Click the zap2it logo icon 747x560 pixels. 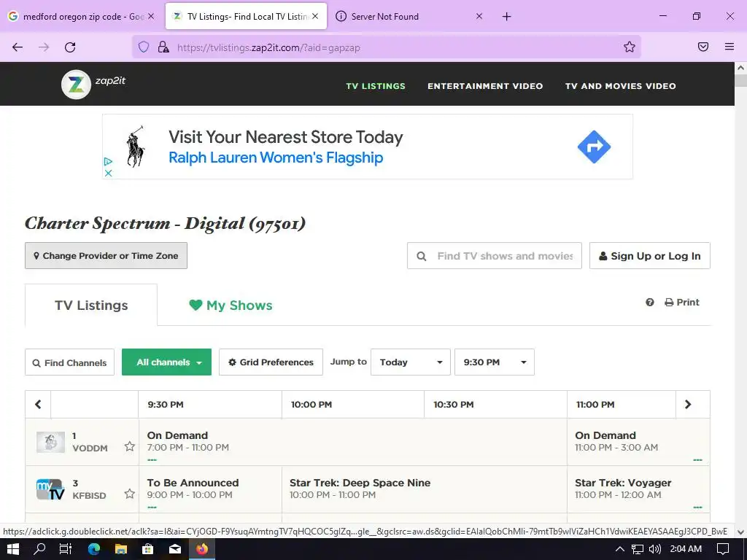76,85
